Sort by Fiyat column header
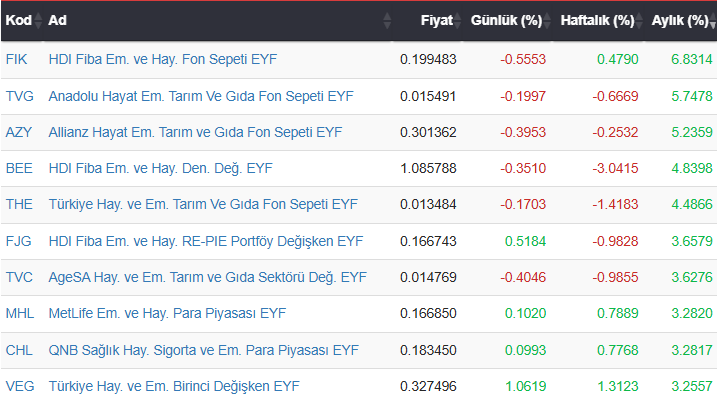 pyautogui.click(x=437, y=21)
